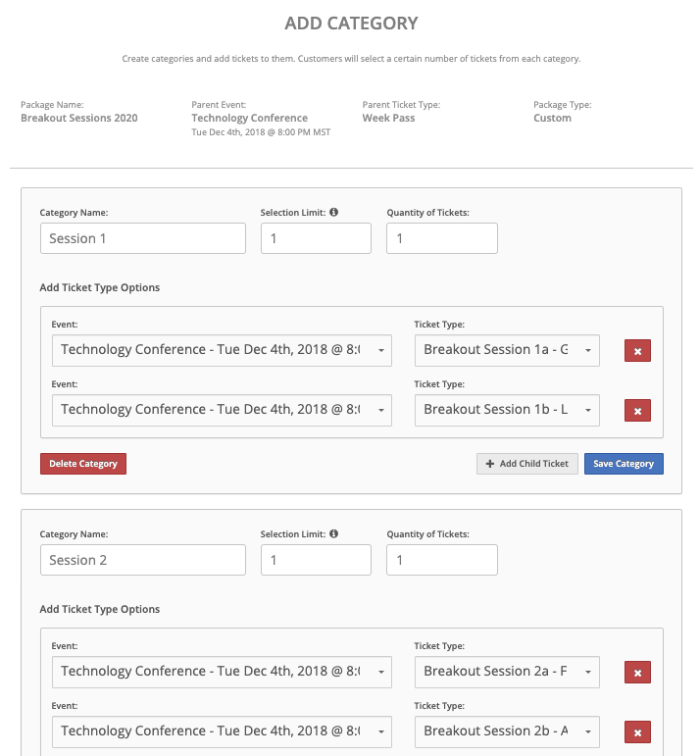
Task: Edit Category Name field containing Session 2
Action: tap(143, 560)
